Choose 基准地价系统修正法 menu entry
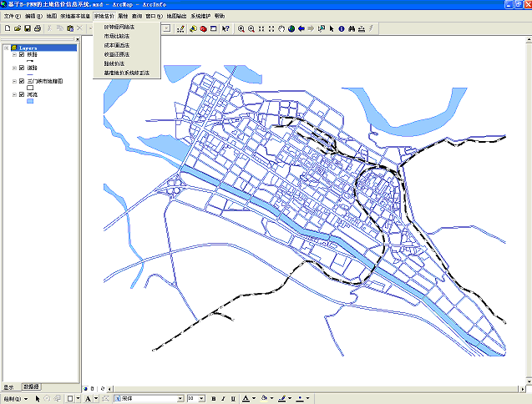532x404 pixels. (x=126, y=73)
